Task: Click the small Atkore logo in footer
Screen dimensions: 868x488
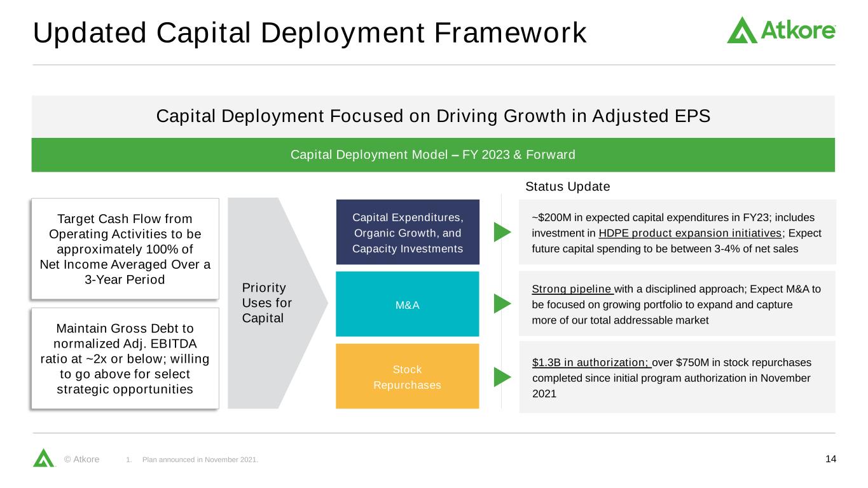Action: pos(44,457)
